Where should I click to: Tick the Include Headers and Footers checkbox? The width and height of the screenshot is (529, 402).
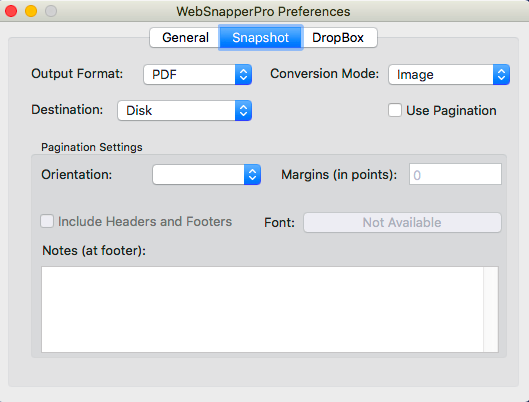(x=47, y=221)
